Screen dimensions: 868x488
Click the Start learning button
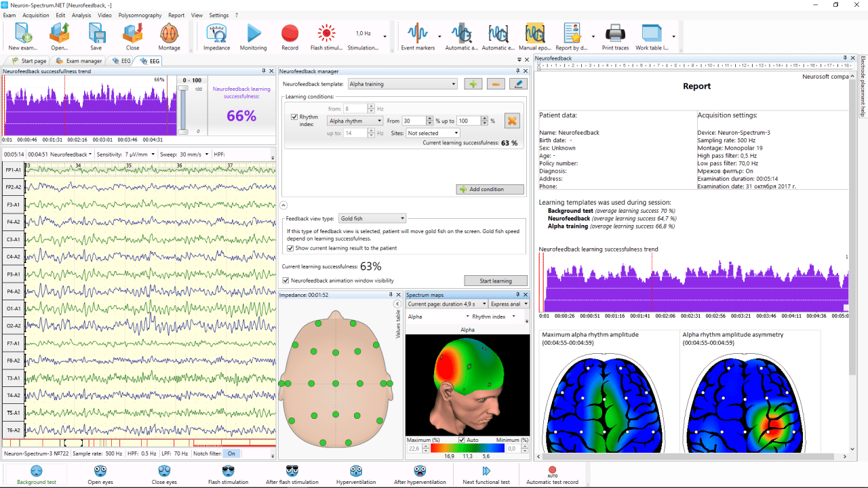pyautogui.click(x=496, y=281)
